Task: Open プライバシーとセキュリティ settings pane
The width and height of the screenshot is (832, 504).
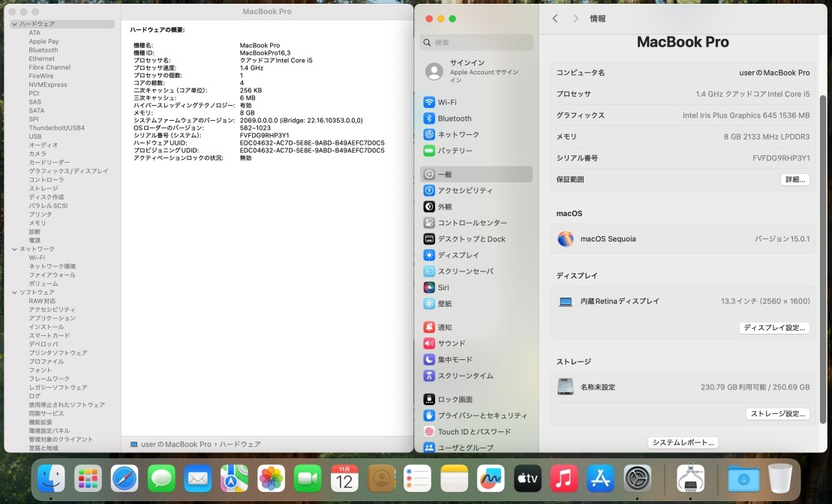Action: click(476, 415)
